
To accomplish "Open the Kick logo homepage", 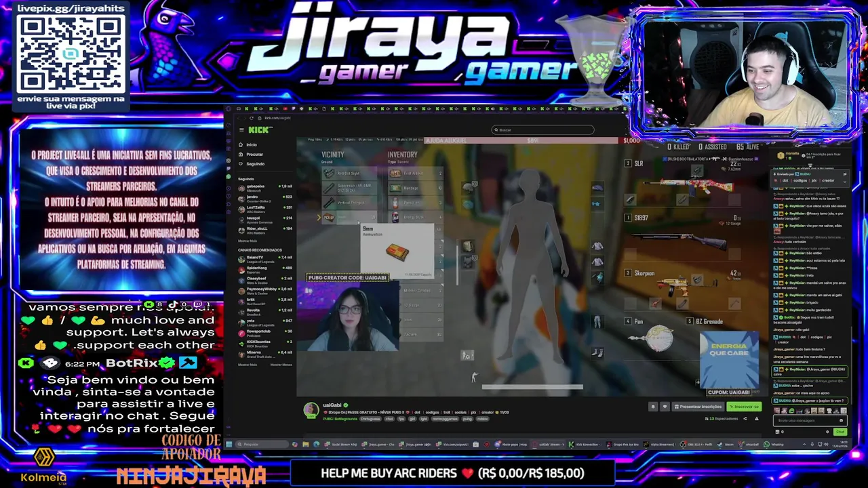I will (x=260, y=130).
